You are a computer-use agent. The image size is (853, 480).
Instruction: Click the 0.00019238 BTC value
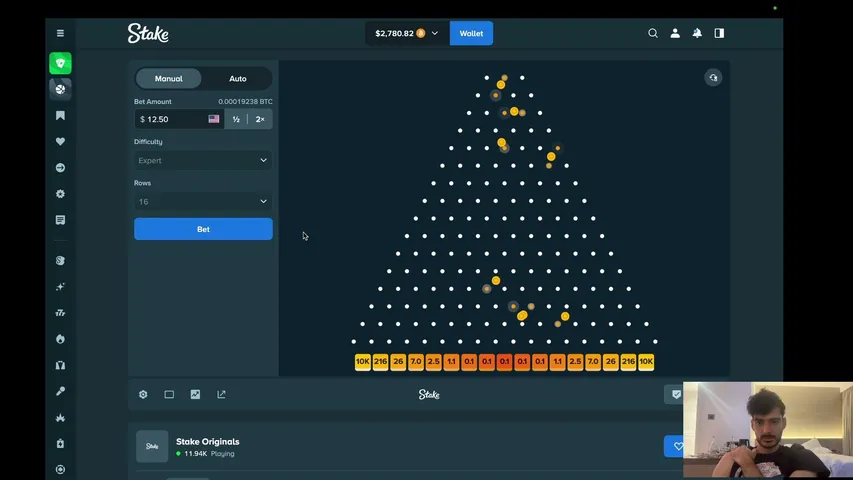pyautogui.click(x=245, y=101)
